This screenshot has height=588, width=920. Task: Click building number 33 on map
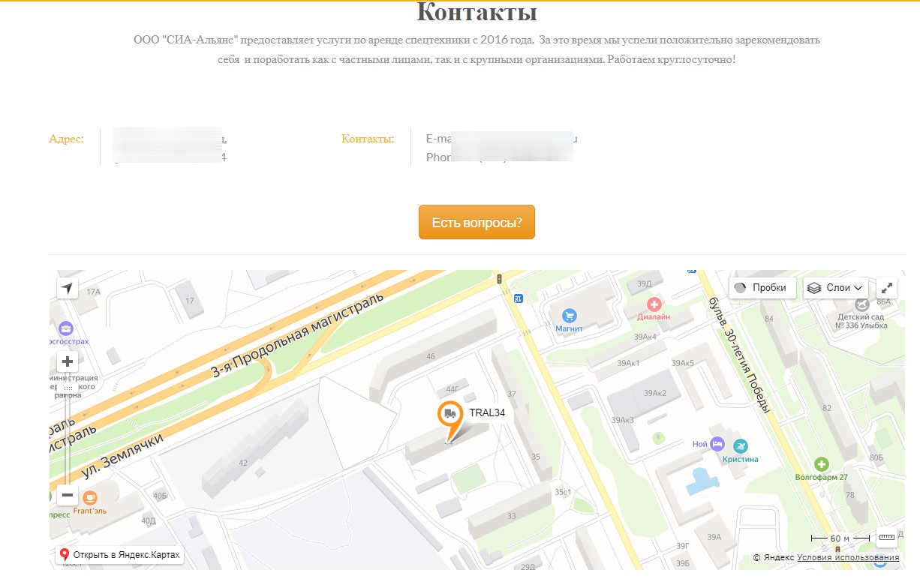(x=512, y=516)
